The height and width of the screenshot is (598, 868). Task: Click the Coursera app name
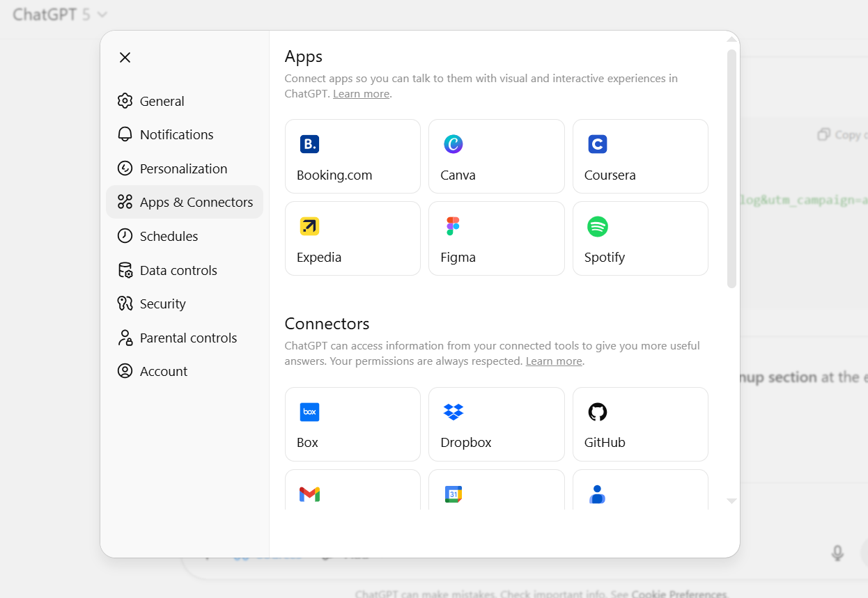point(610,175)
